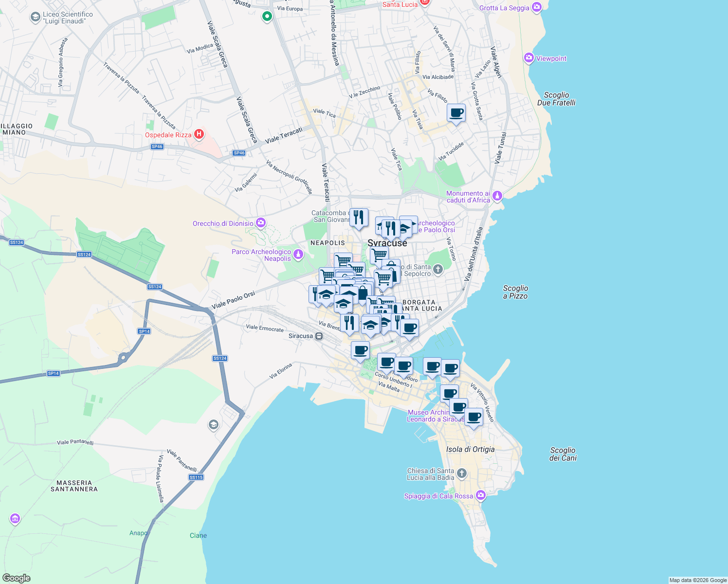
Task: Select the Syracuse city label
Action: pos(387,243)
